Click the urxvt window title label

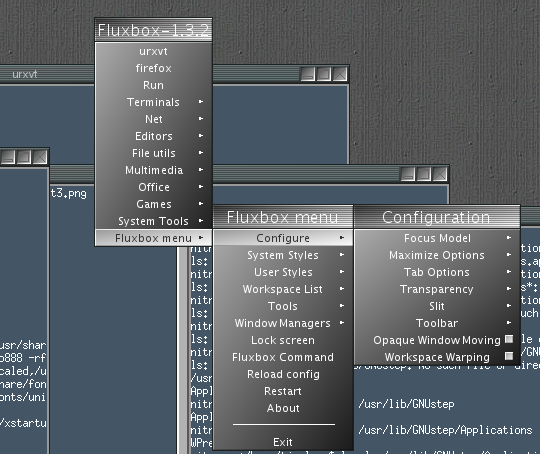[x=24, y=74]
